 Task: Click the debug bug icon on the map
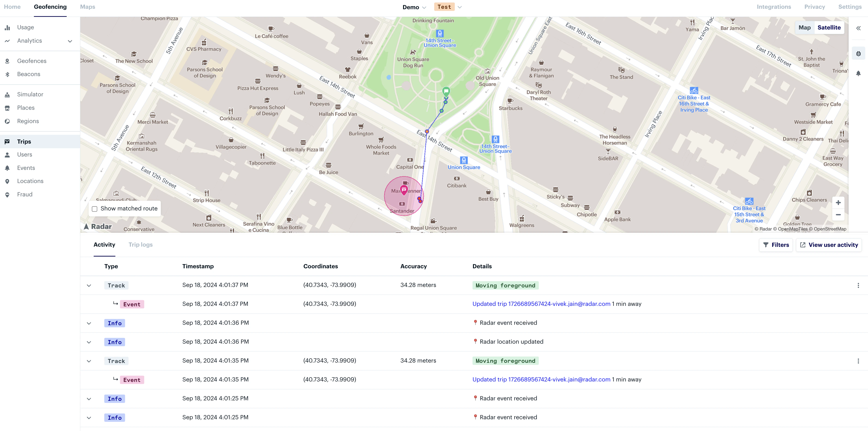click(858, 53)
